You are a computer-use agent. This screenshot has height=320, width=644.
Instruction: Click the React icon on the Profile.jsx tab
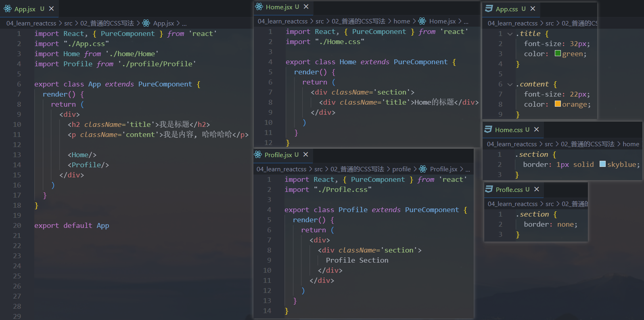tap(258, 154)
